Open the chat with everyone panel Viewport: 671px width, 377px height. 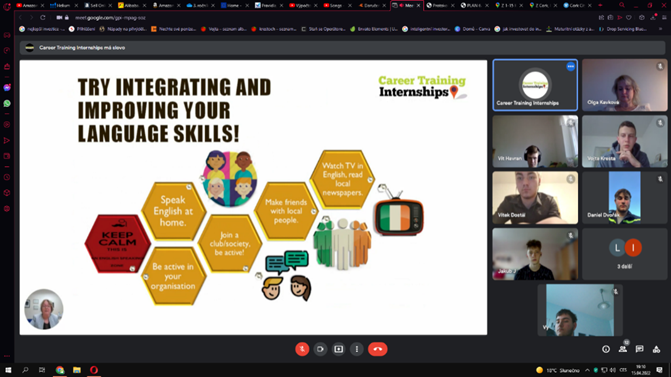tap(639, 349)
